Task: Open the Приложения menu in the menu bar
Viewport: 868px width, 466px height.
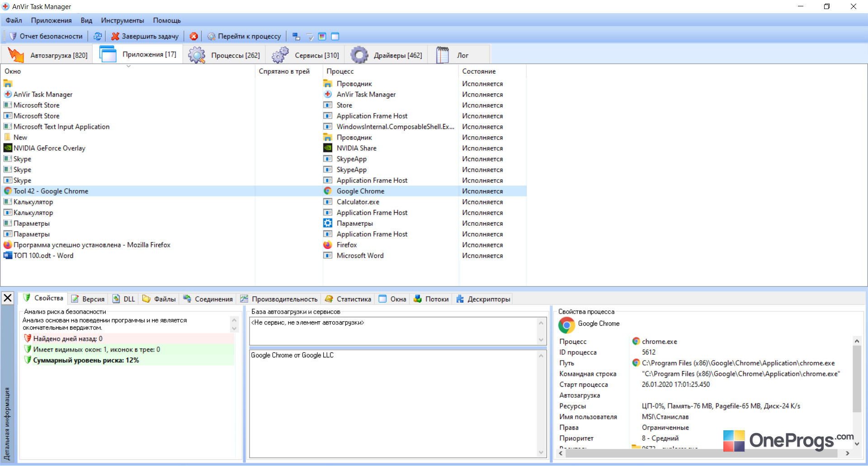Action: coord(52,20)
